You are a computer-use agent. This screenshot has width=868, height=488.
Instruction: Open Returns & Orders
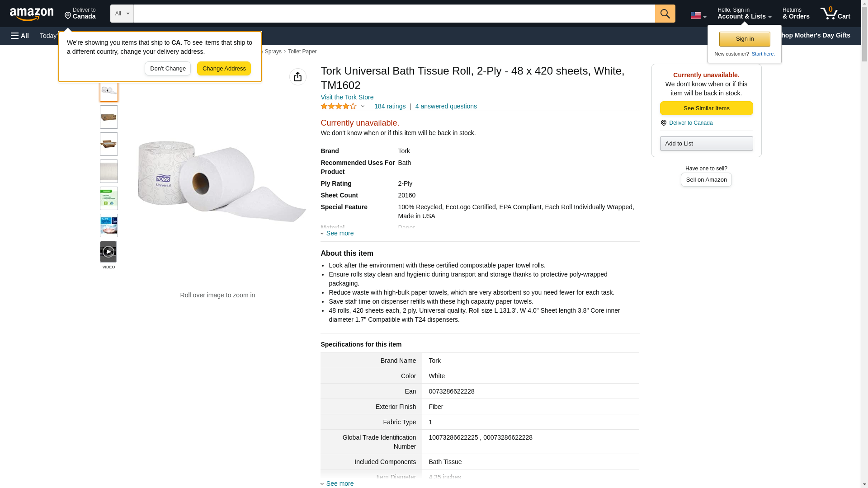point(796,14)
